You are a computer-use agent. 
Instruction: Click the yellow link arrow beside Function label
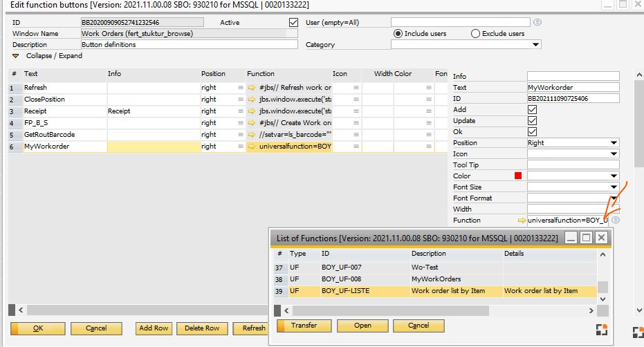522,220
